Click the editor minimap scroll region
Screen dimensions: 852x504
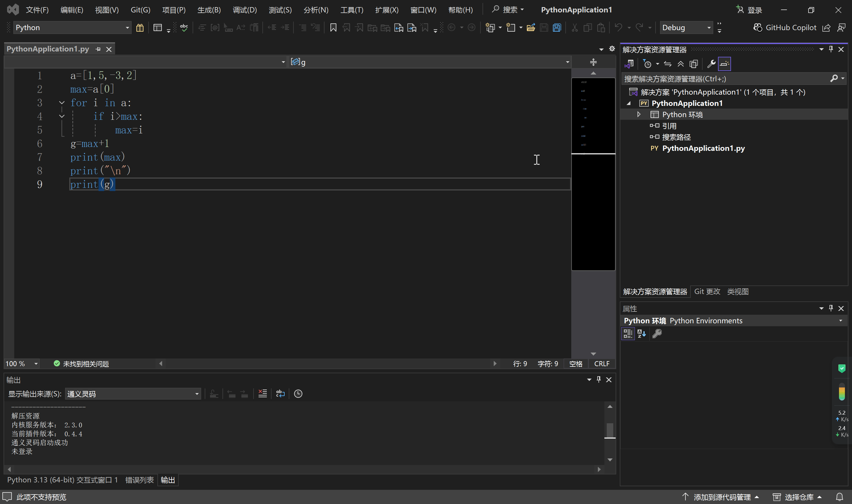coord(593,174)
